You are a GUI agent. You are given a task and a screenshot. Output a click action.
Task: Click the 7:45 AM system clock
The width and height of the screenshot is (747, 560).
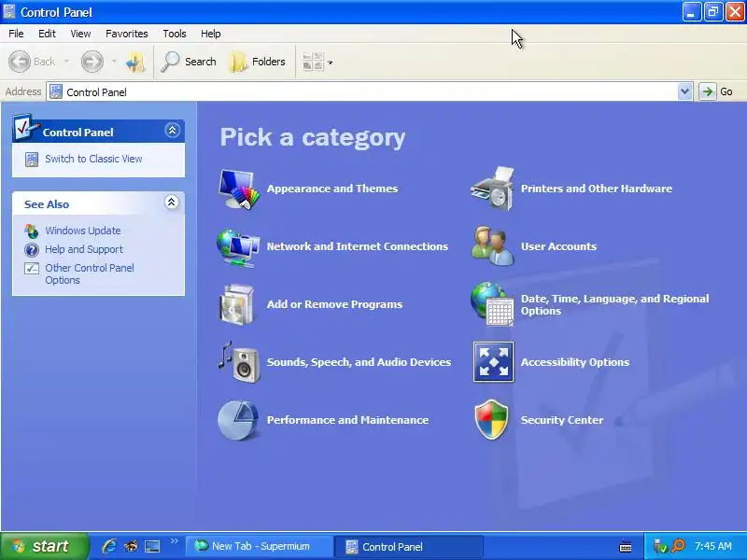[x=712, y=546]
